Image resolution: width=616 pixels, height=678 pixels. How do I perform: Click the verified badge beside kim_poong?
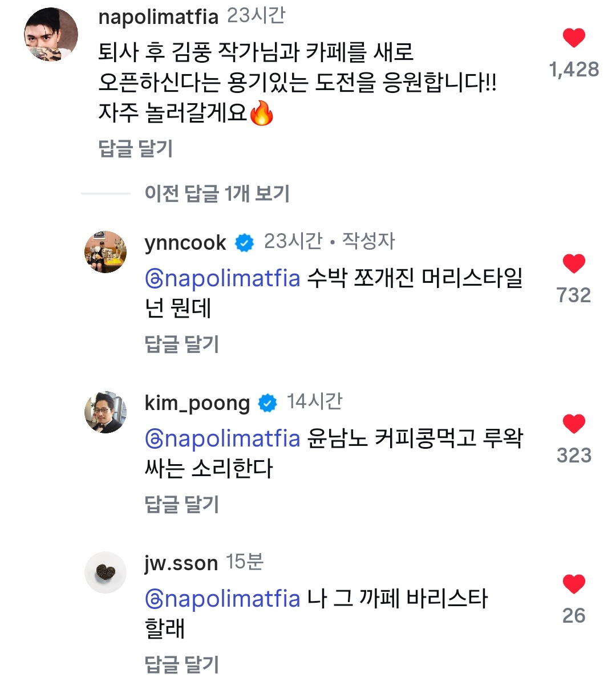point(268,403)
